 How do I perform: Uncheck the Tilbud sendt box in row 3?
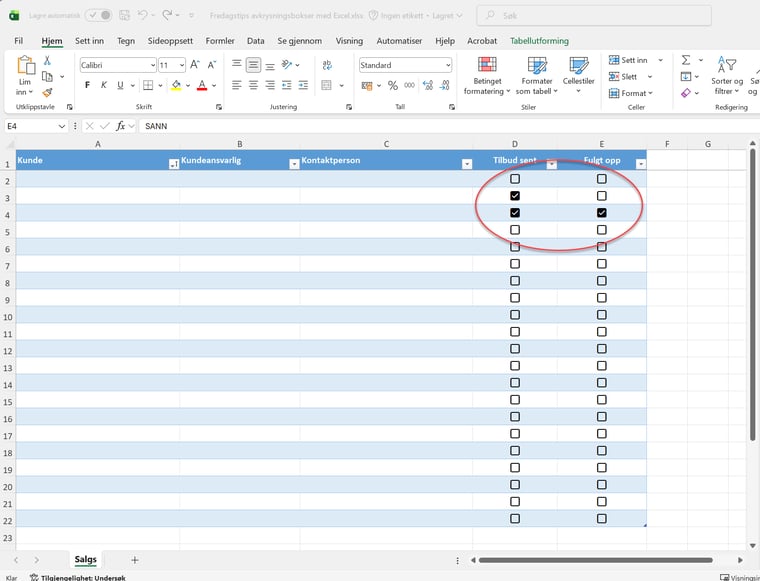tap(515, 196)
